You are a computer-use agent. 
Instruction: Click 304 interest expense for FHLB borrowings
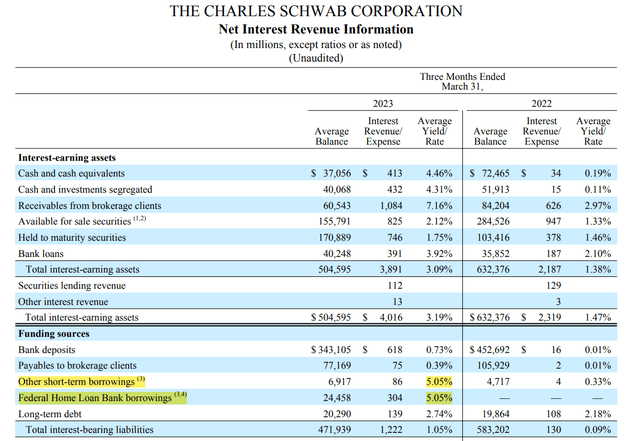point(395,398)
